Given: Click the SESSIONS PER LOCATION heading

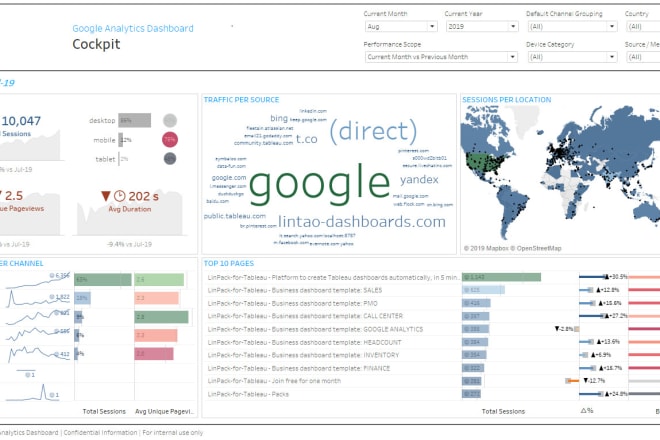Looking at the screenshot, I should [507, 100].
